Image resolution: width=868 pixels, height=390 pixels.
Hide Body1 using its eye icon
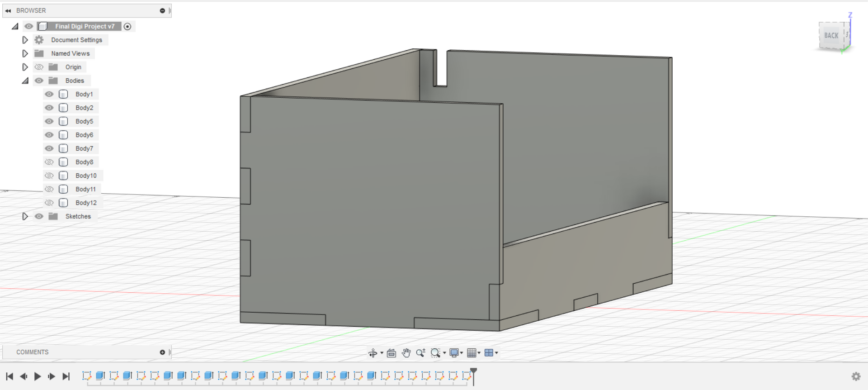[x=49, y=94]
